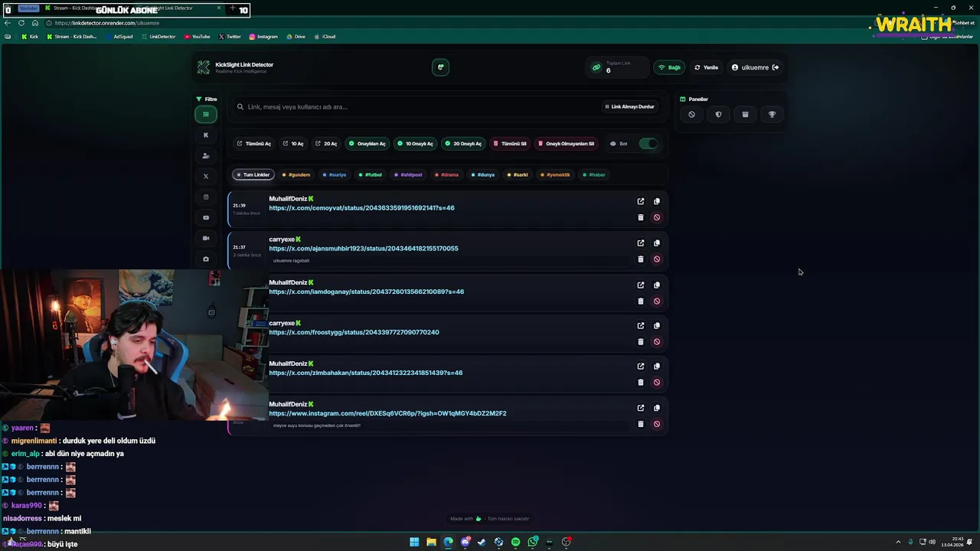Filter by user icon in sidebar
The width and height of the screenshot is (980, 551).
pyautogui.click(x=205, y=155)
